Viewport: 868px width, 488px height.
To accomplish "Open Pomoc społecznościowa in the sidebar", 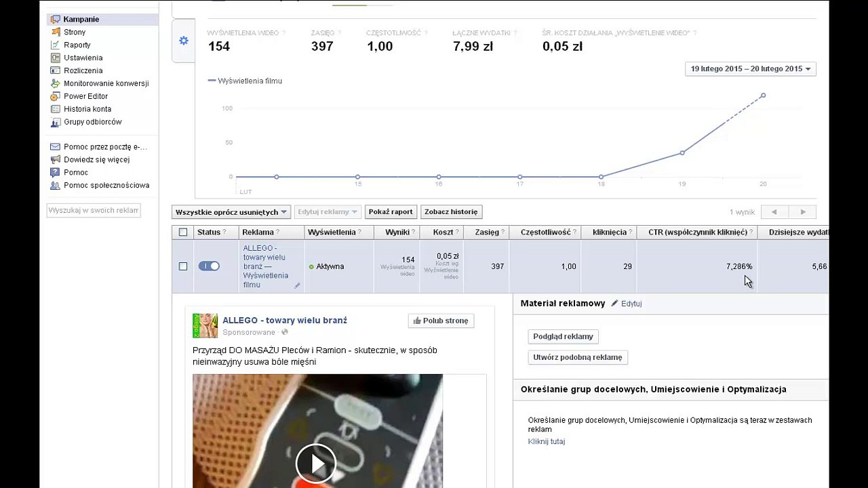I will coord(106,186).
